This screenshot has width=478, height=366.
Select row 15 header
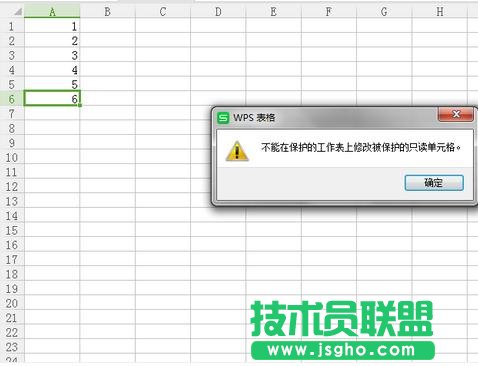point(12,230)
